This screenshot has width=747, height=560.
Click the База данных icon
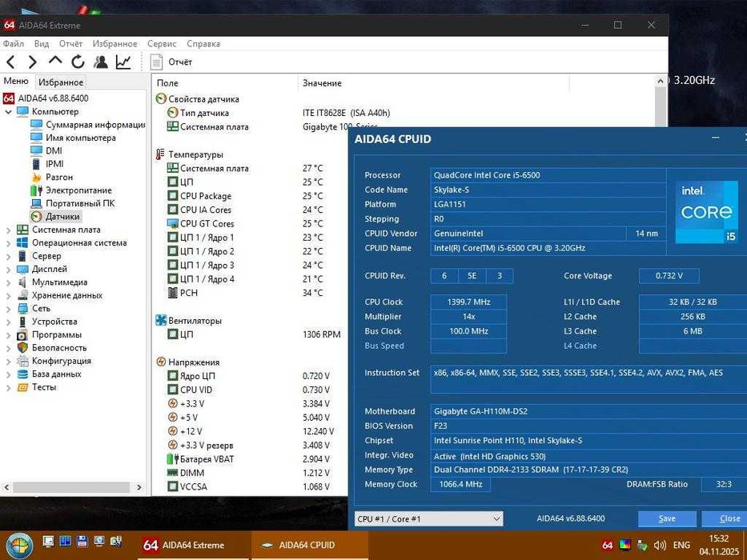22,374
